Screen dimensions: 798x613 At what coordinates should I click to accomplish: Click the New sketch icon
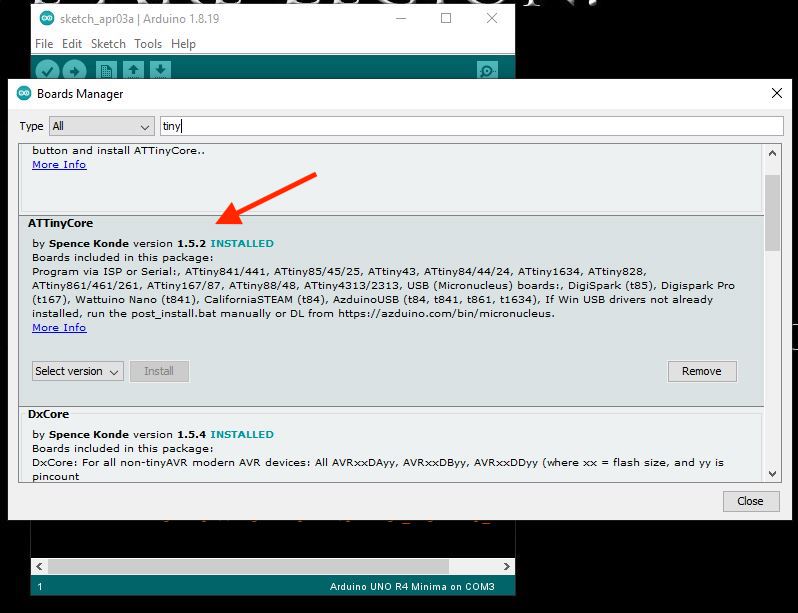pos(106,70)
